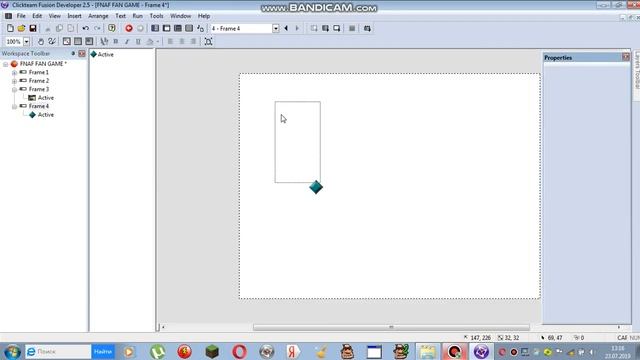Save the application with the floppy disk icon

[x=33, y=29]
